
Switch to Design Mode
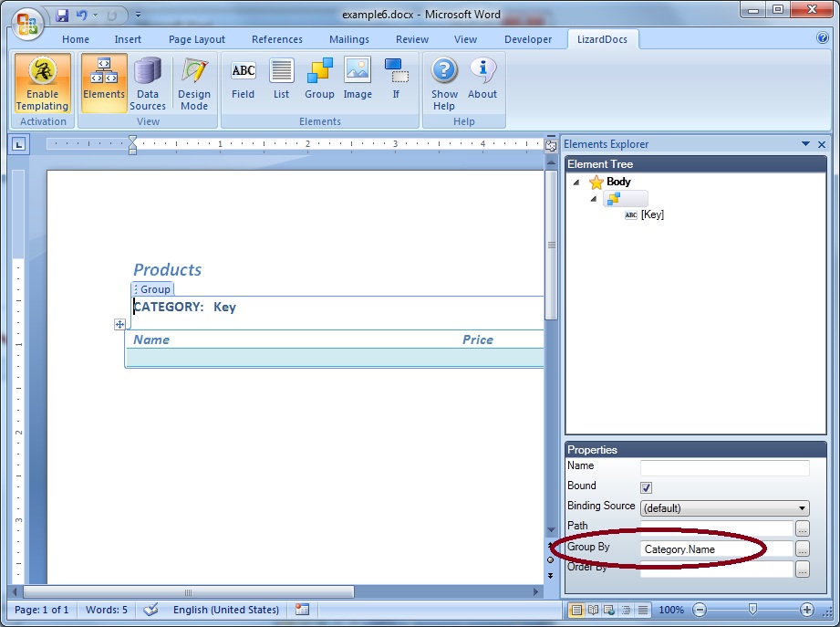pyautogui.click(x=193, y=84)
